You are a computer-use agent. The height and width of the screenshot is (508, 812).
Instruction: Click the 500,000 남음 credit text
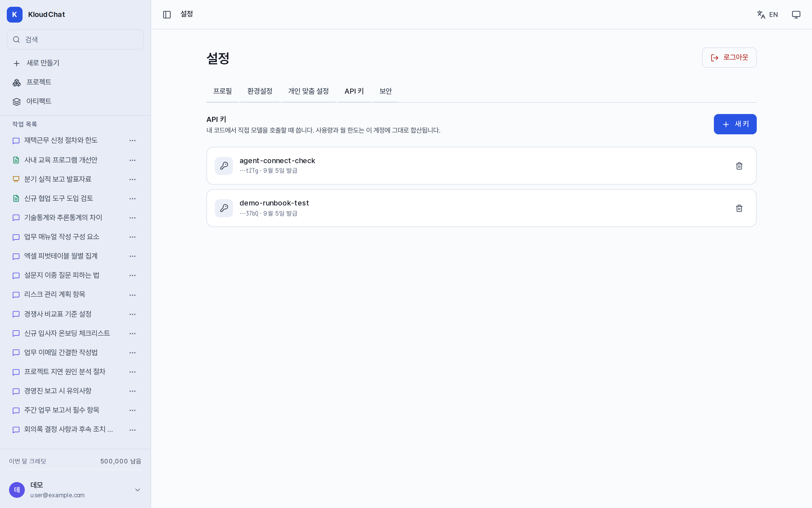(x=121, y=461)
